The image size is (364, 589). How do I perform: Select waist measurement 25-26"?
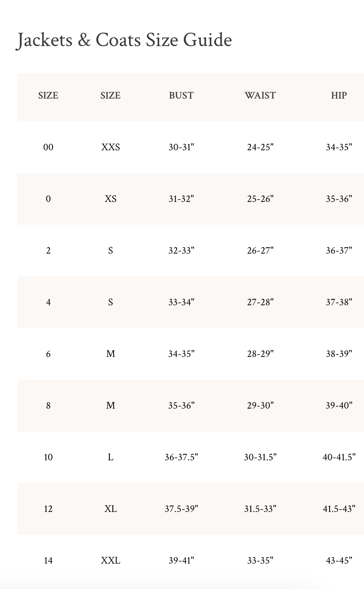[260, 199]
